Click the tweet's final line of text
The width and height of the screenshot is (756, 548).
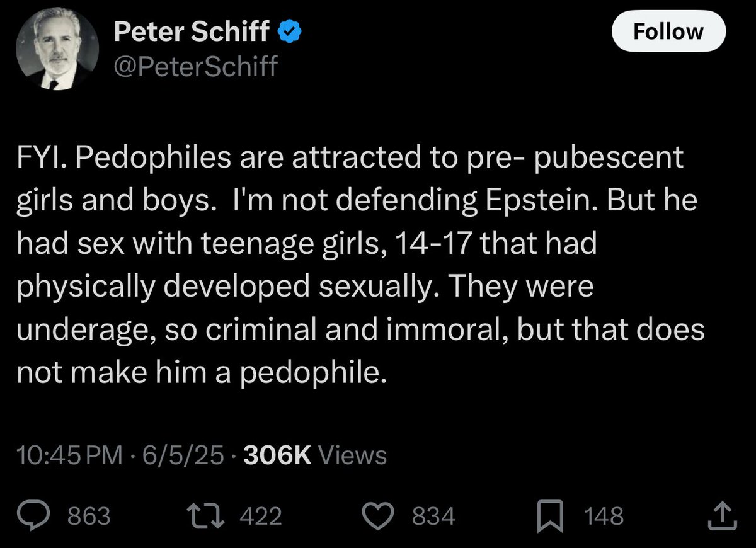tap(201, 374)
